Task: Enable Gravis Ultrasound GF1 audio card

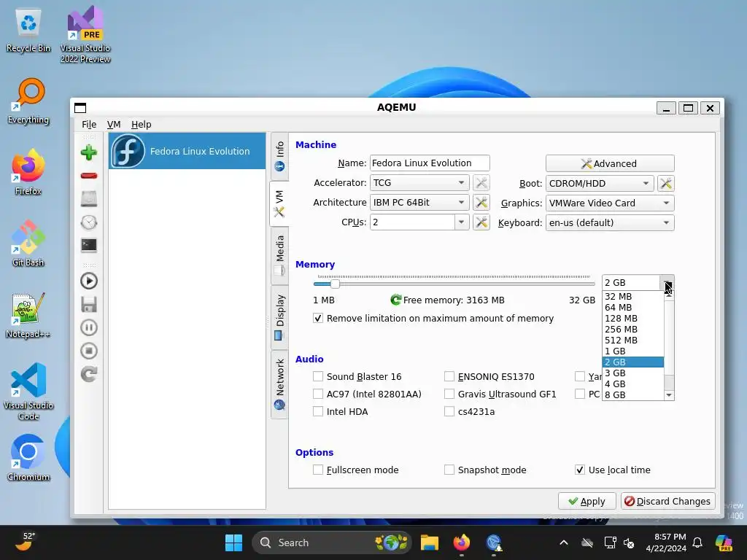Action: [x=449, y=394]
